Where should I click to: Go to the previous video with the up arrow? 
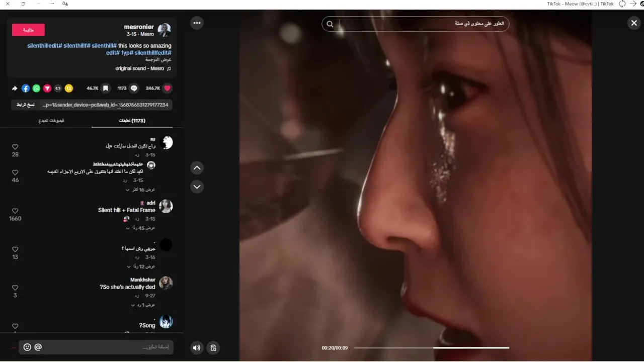tap(197, 168)
